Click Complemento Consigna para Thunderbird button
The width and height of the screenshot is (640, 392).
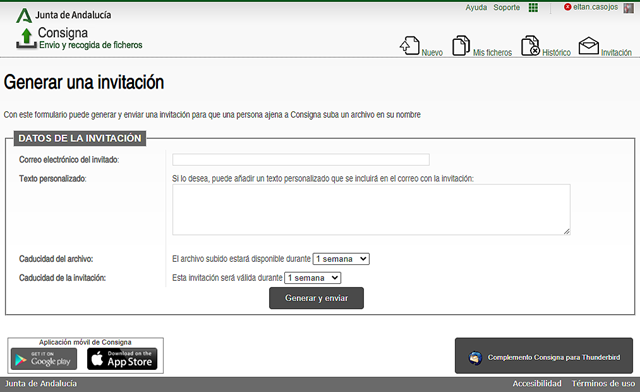pyautogui.click(x=544, y=356)
